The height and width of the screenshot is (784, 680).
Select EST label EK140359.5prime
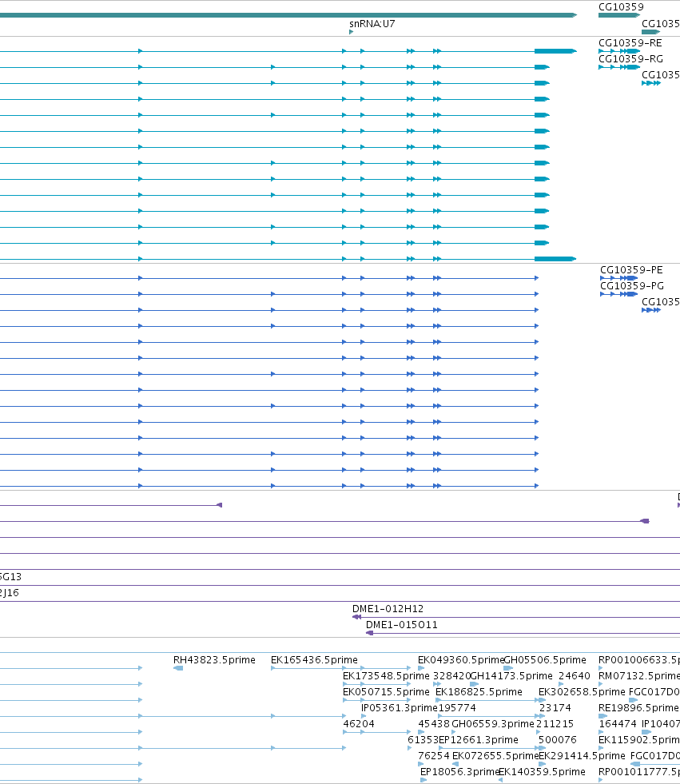pos(542,772)
